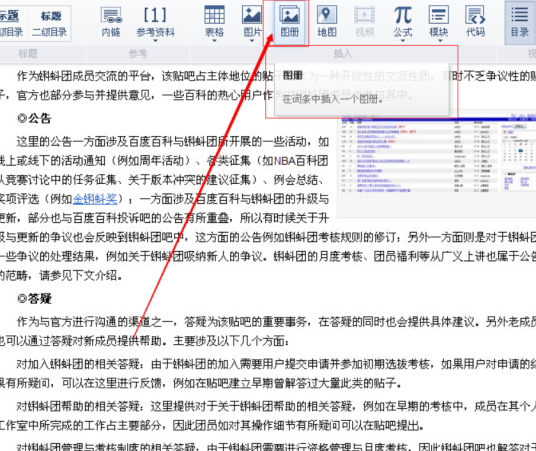Image resolution: width=536 pixels, height=451 pixels.
Task: Click the 图册 album icon
Action: pyautogui.click(x=289, y=22)
